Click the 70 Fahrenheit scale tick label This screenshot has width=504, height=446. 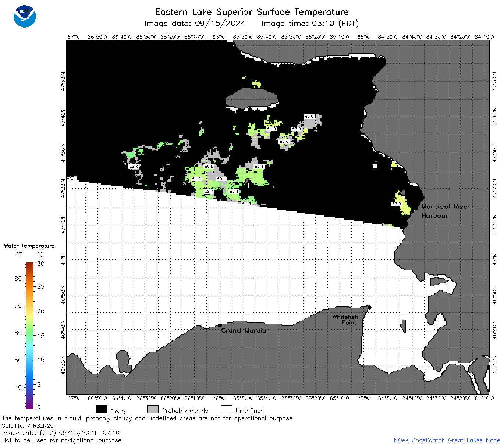pos(18,306)
